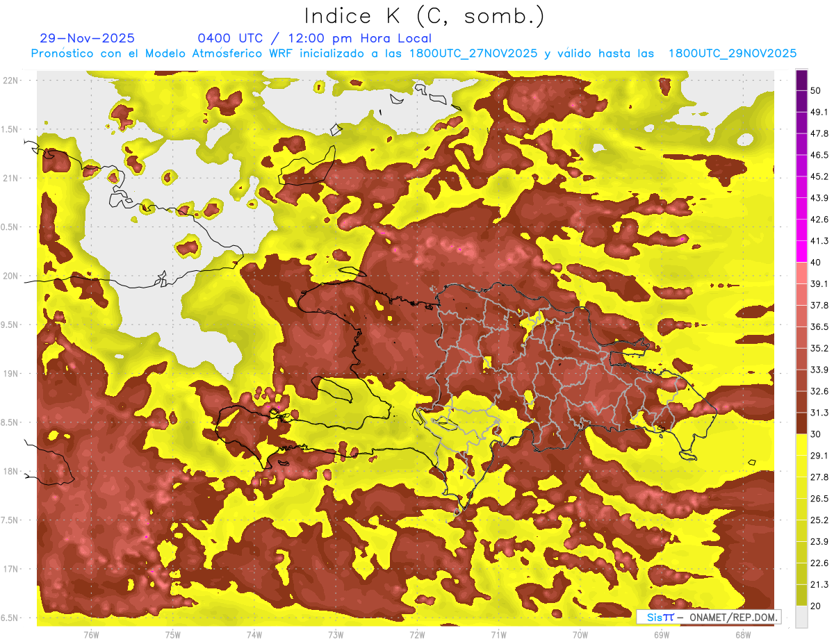Click the latitude axis label '17N'
The image size is (834, 644).
tap(10, 569)
